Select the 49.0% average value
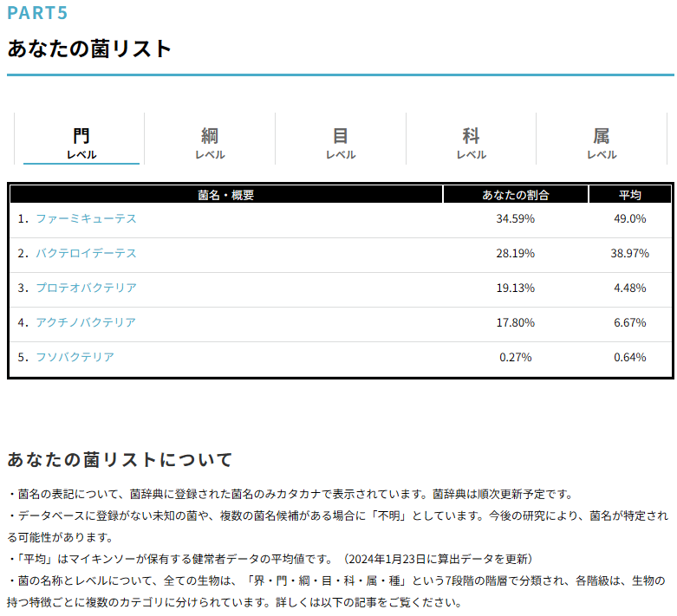 click(x=630, y=219)
